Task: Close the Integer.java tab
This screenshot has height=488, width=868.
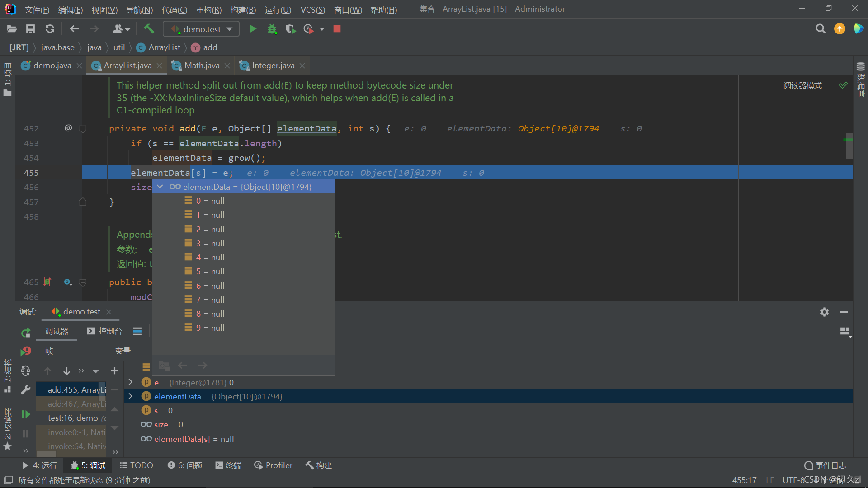Action: pos(302,66)
